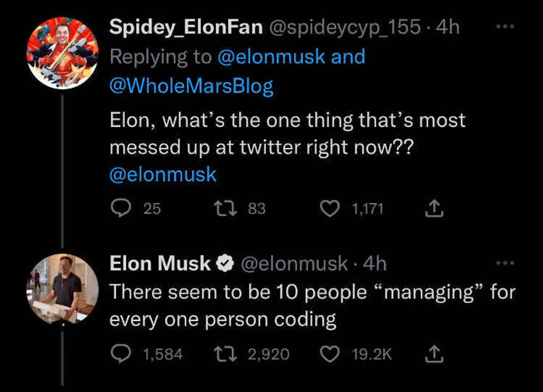Click the @WholeMarsBlog mention link
The image size is (543, 392).
191,86
